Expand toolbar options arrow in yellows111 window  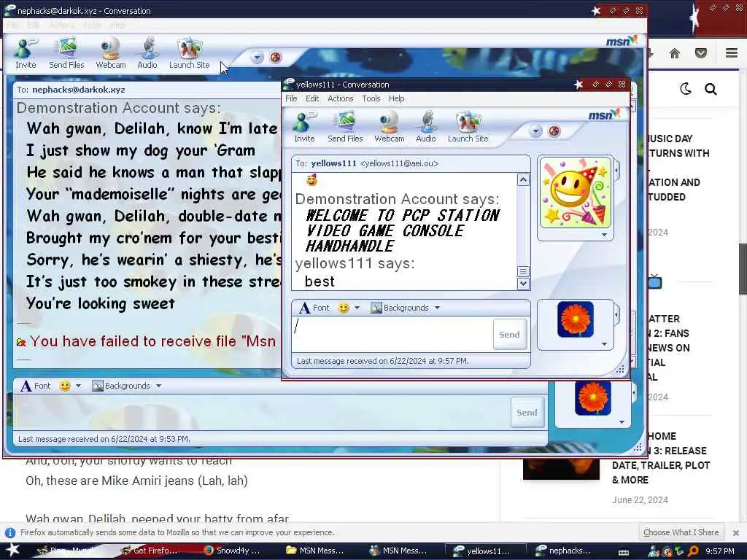(535, 131)
